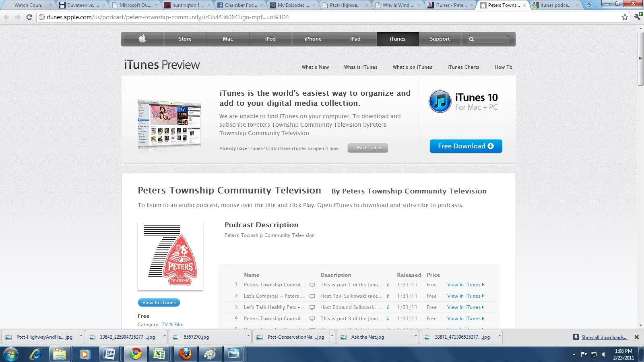The height and width of the screenshot is (362, 644).
Task: Switch to the My Episodes browser tab
Action: pos(293,5)
